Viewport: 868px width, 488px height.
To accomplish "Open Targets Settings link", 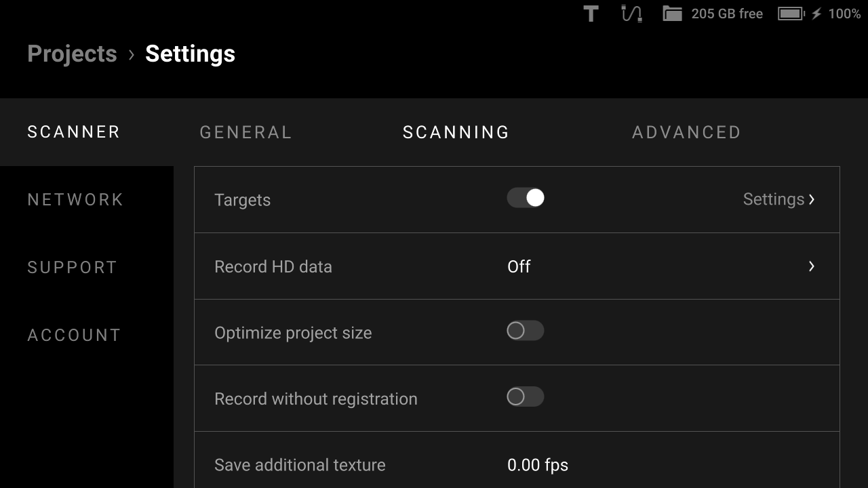I will coord(773,199).
